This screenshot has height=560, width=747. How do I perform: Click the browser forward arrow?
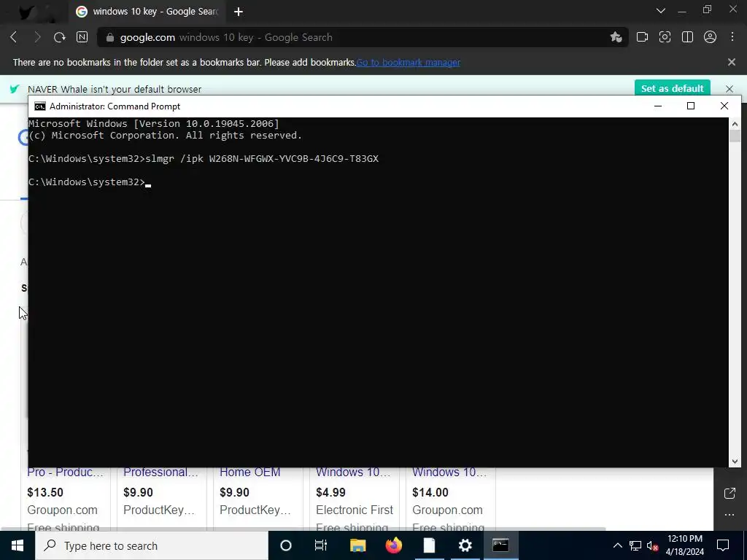click(x=37, y=37)
